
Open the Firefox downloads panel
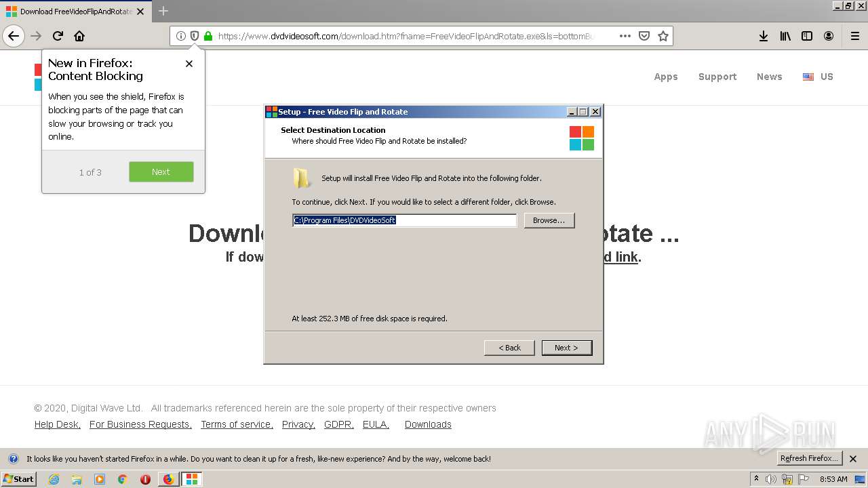764,36
